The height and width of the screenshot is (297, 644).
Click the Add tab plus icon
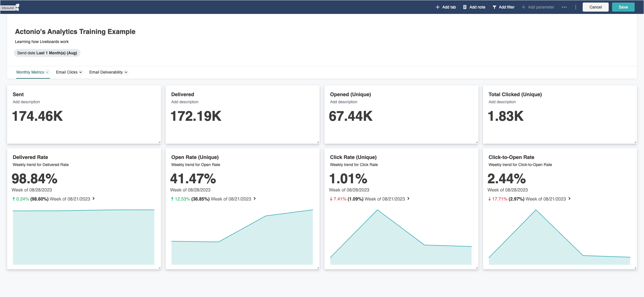pyautogui.click(x=437, y=7)
